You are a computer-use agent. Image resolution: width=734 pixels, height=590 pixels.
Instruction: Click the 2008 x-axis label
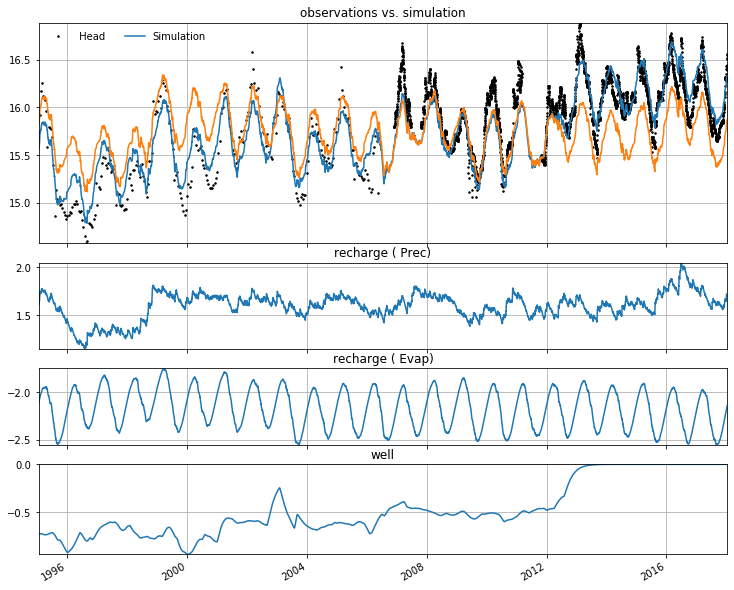point(412,571)
